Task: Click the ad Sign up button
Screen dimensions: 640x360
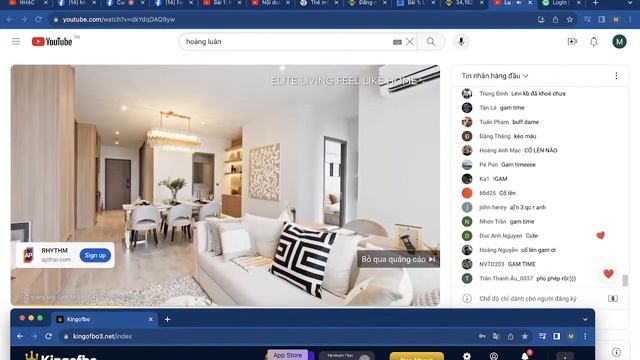Action: click(x=95, y=255)
